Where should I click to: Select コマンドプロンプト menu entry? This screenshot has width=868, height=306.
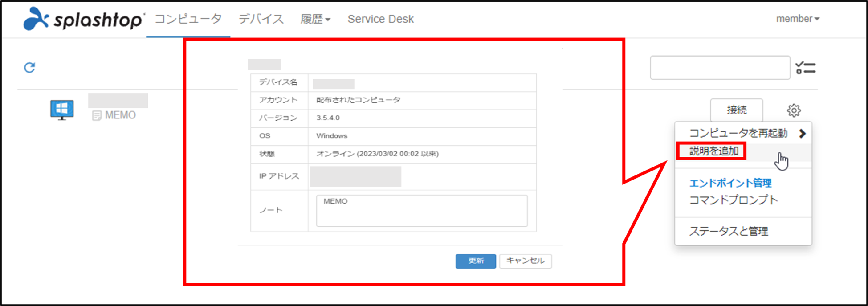(x=734, y=200)
